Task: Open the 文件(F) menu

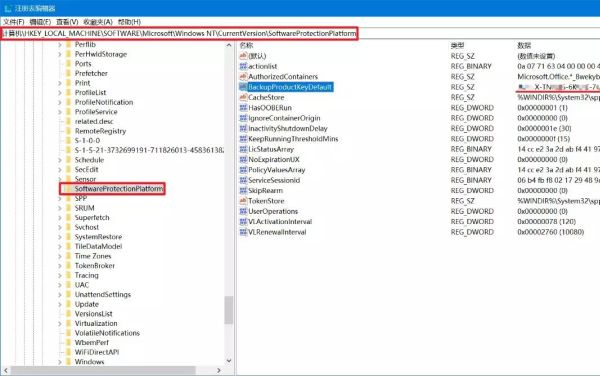Action: (14, 22)
